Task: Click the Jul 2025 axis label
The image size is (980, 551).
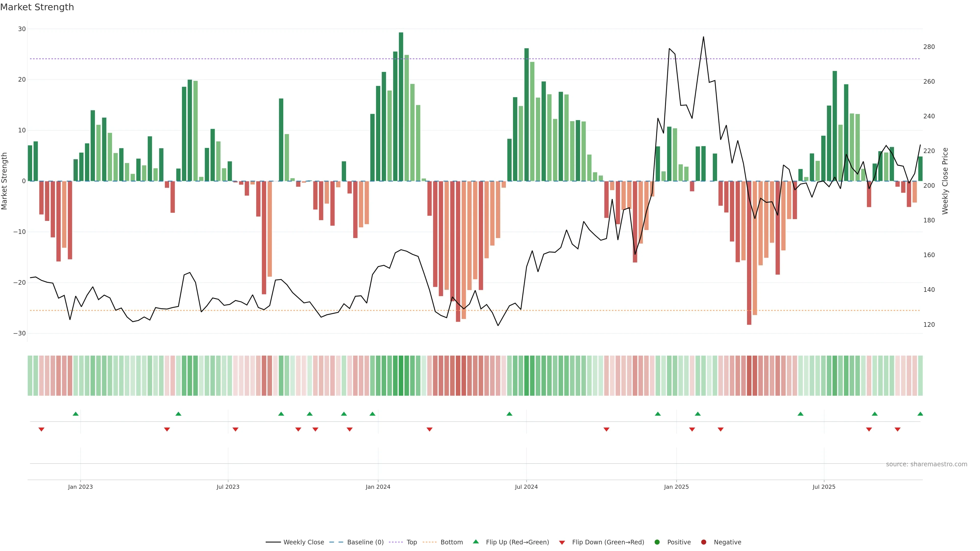Action: pyautogui.click(x=824, y=487)
